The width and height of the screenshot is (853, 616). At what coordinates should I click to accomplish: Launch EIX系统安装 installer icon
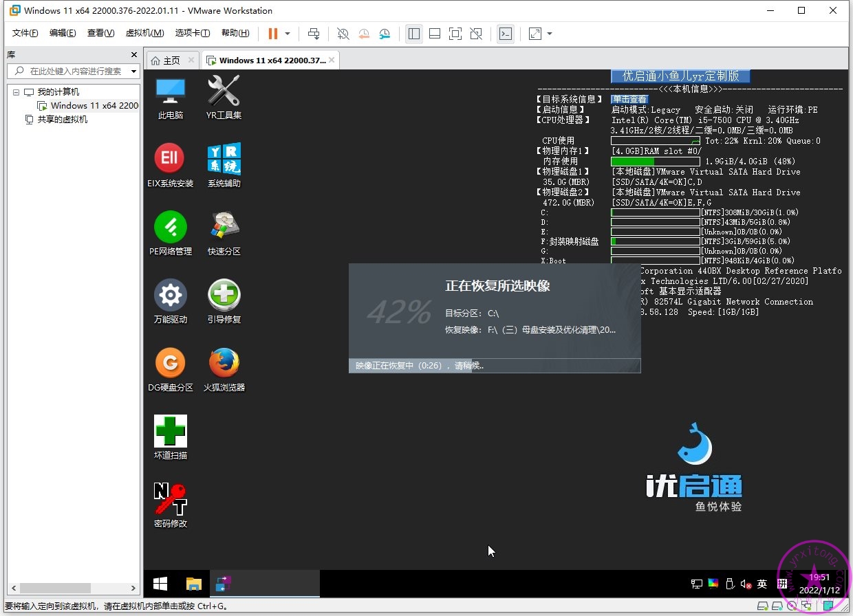(x=170, y=165)
